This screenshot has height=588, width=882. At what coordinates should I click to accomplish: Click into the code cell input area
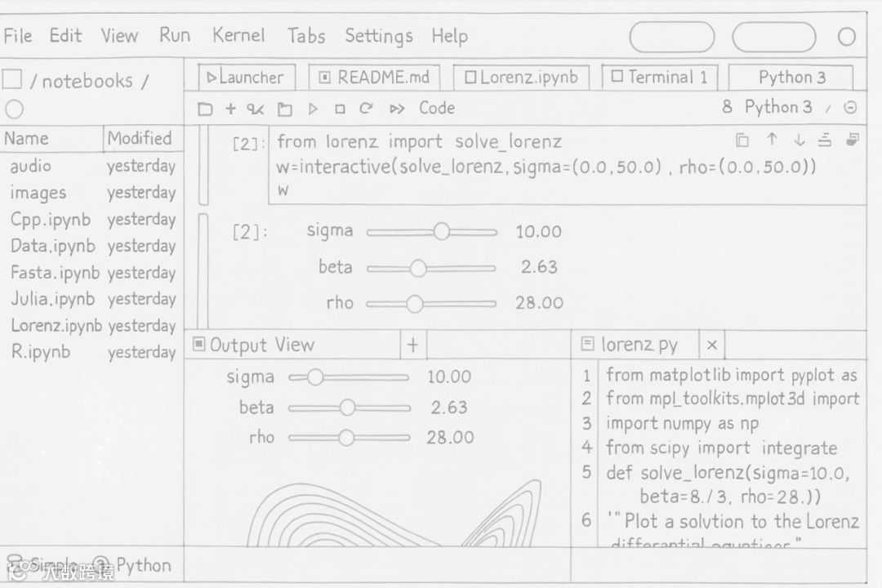[x=567, y=166]
